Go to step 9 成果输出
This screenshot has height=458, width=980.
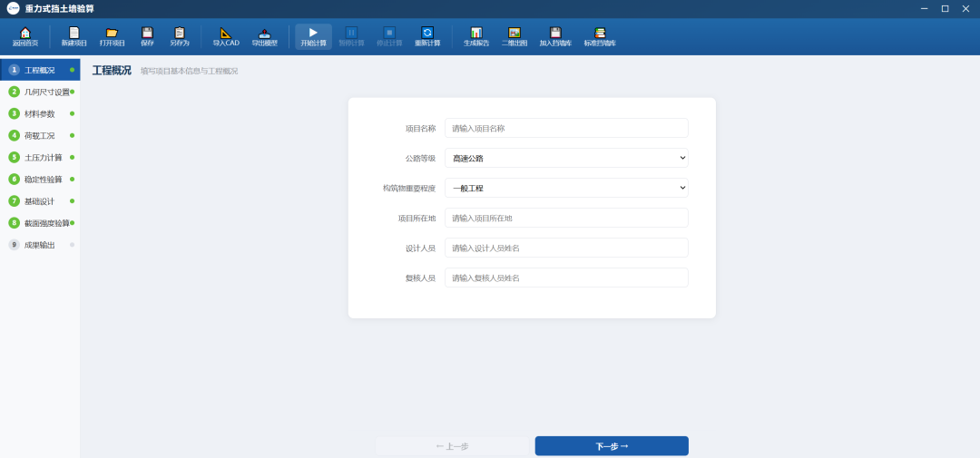[x=40, y=245]
